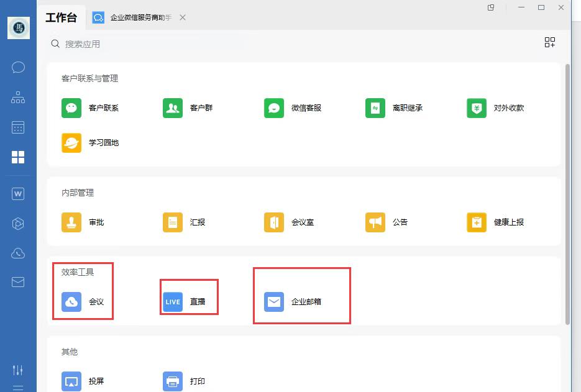Open the 健康上报 app

[x=477, y=222]
